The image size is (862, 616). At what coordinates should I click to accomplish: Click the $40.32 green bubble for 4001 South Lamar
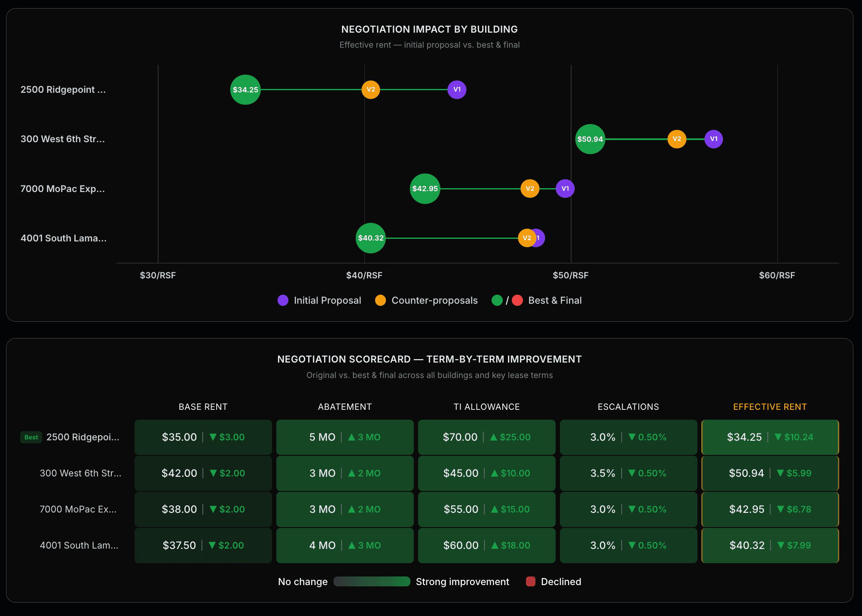coord(370,238)
